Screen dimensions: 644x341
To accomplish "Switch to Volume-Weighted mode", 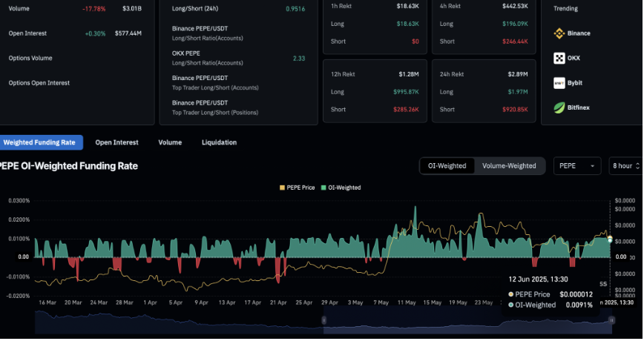I will (x=509, y=166).
